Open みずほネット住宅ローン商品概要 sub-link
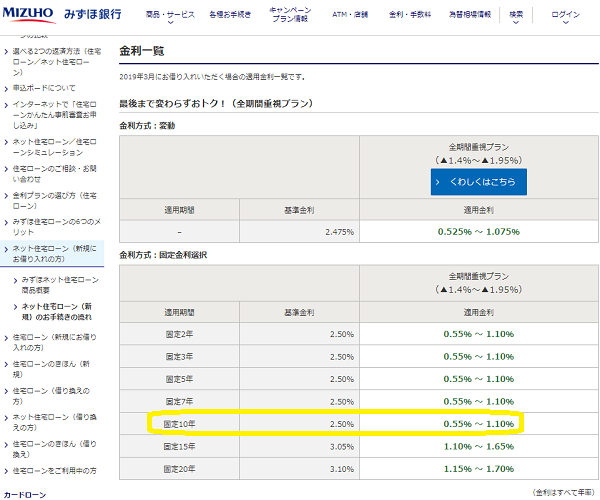Viewport: 600px width, 500px height. pyautogui.click(x=60, y=285)
